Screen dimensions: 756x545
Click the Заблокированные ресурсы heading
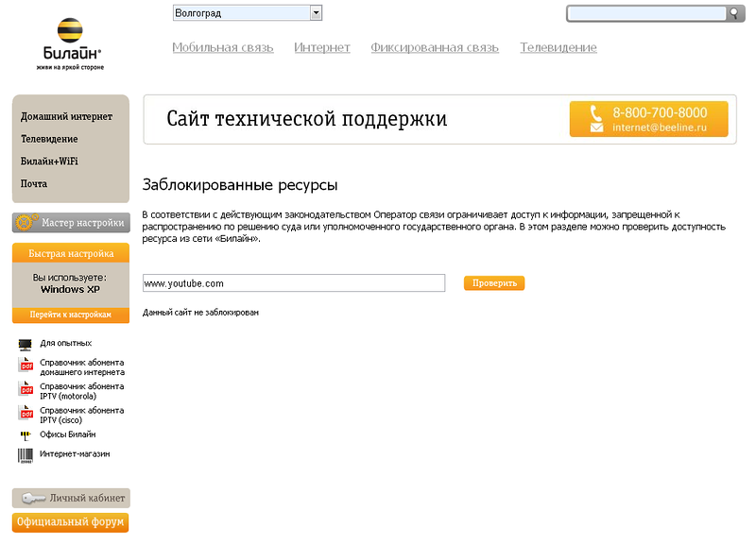pos(240,185)
